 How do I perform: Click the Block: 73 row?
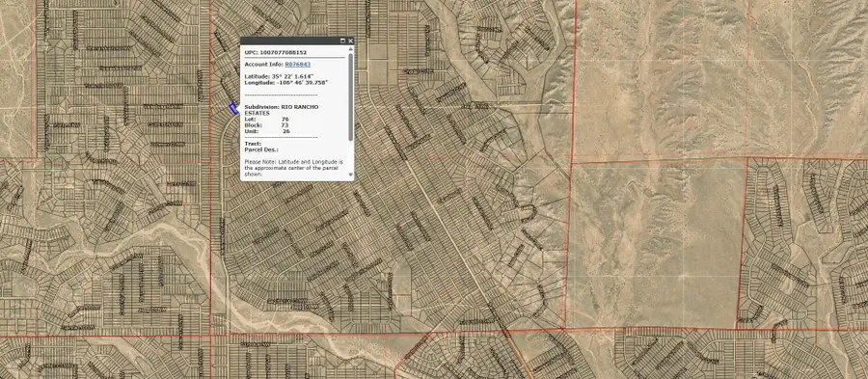266,125
